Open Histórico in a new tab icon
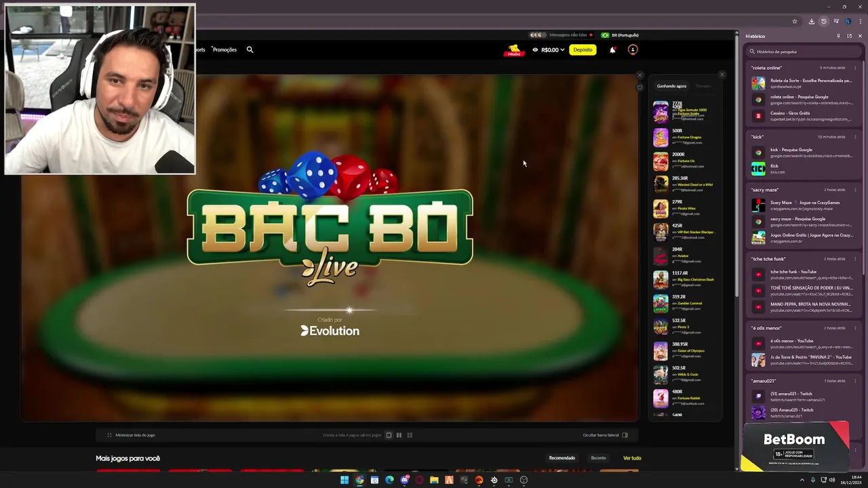Viewport: 868px width, 488px height. pyautogui.click(x=849, y=36)
